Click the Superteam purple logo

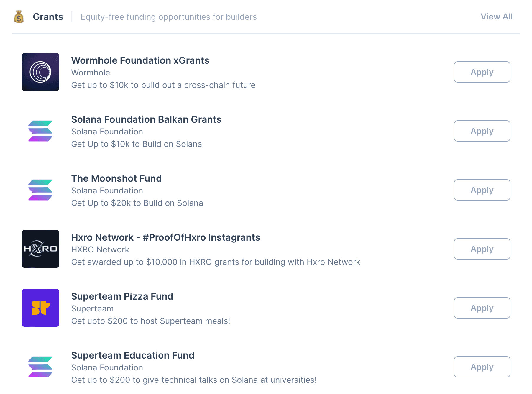tap(40, 308)
